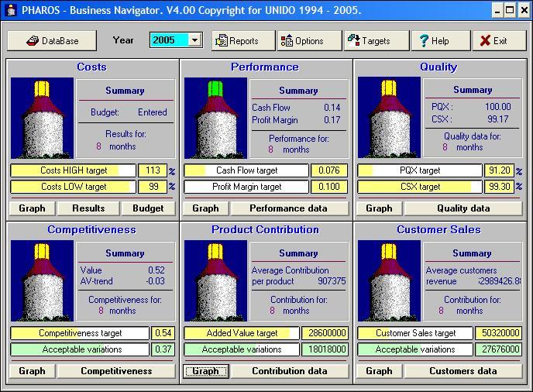
Task: Click the AV-trend value -0.03
Action: coord(156,281)
